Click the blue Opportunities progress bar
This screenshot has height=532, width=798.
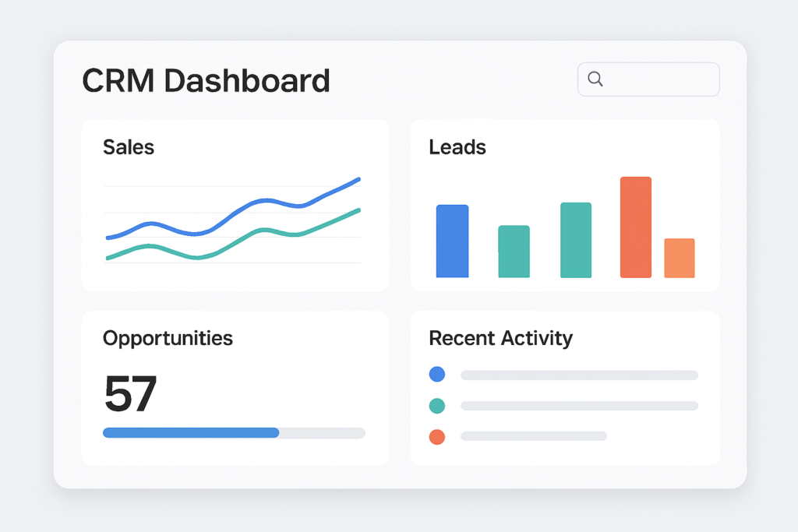[191, 432]
